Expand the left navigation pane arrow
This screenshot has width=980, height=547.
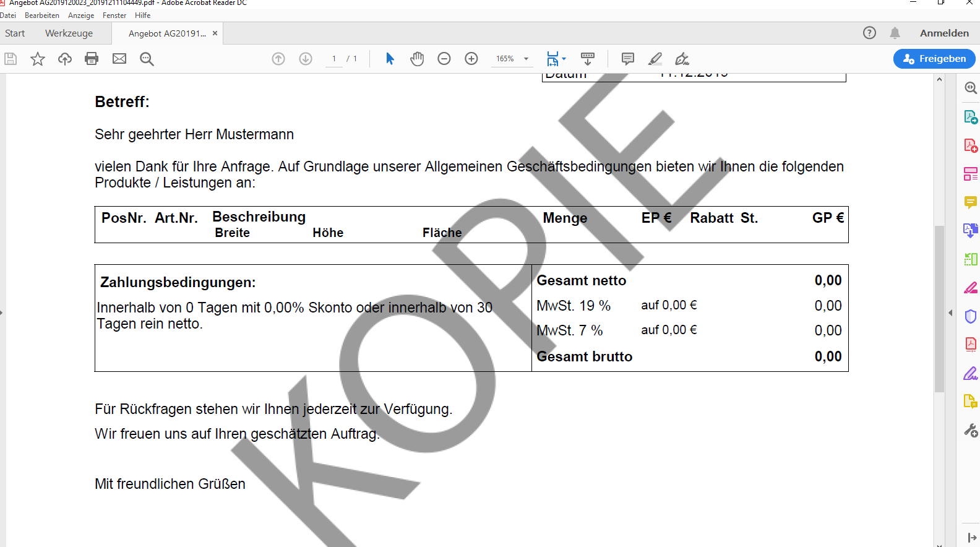click(2, 313)
